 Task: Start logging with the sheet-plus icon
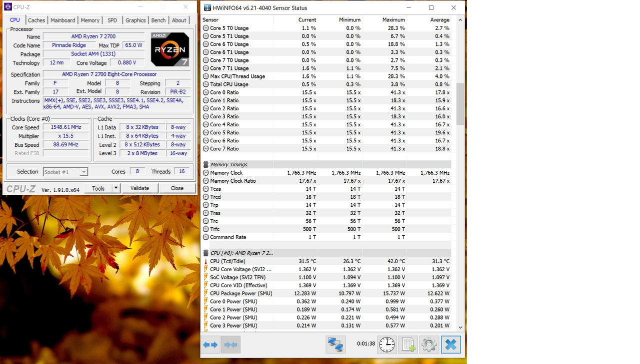click(408, 345)
